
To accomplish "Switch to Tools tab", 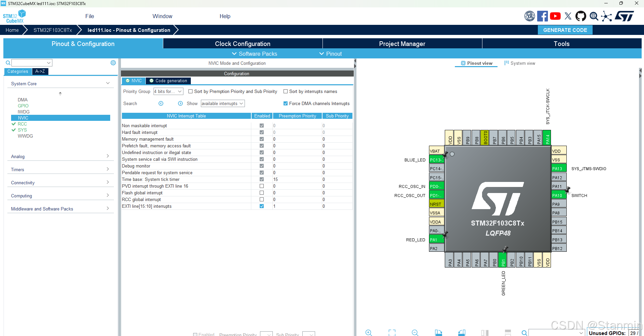I will [562, 44].
